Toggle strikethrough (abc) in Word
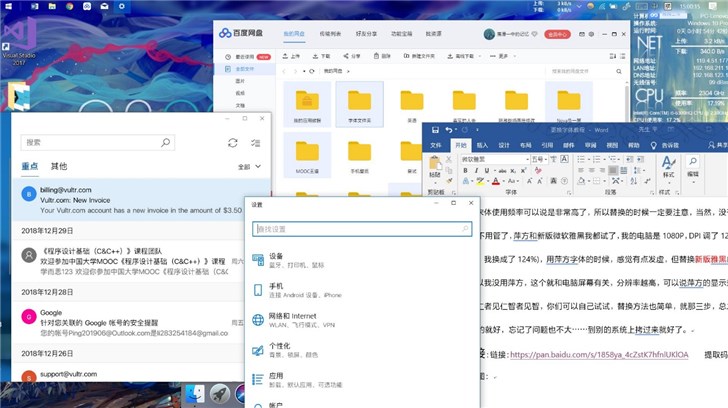The width and height of the screenshot is (728, 408). (502, 170)
